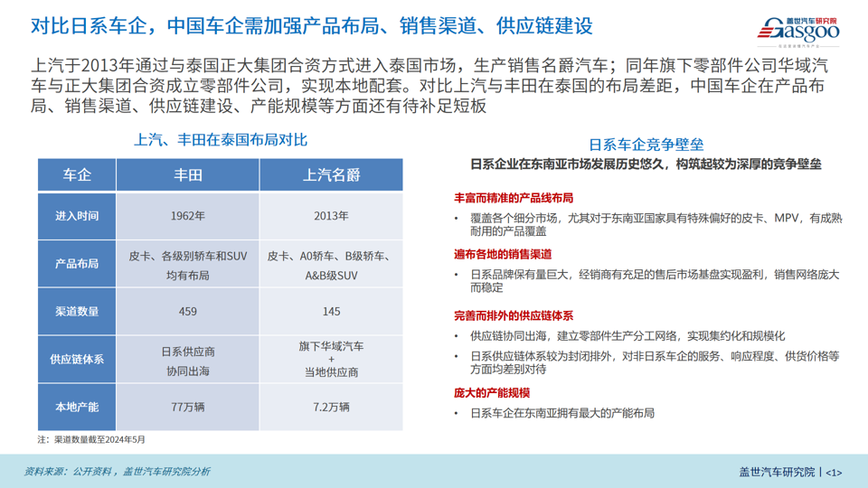Viewport: 868px width, 488px height.
Task: Select the bullet 日系品牌保有量巨大
Action: [x=655, y=281]
